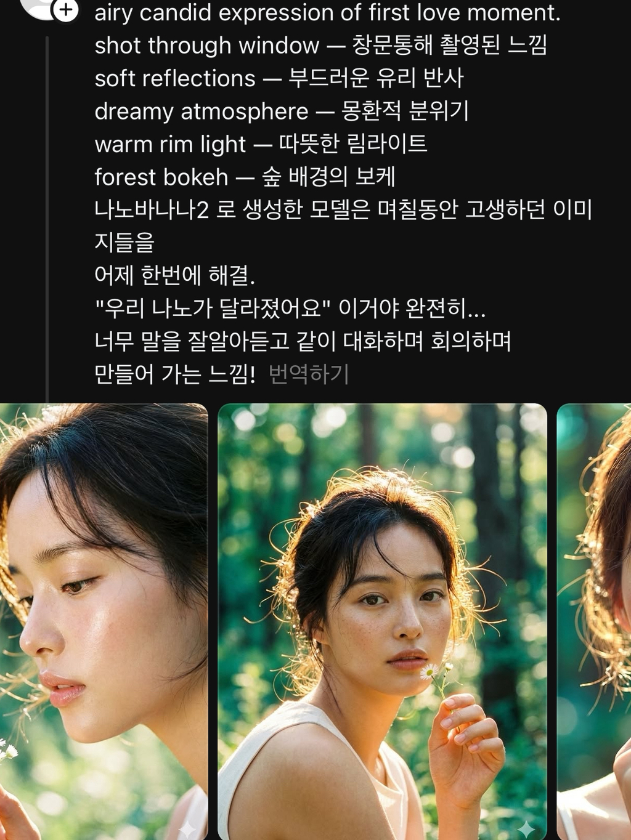Click the 'soft reflections' text line
The image size is (631, 840).
(279, 78)
